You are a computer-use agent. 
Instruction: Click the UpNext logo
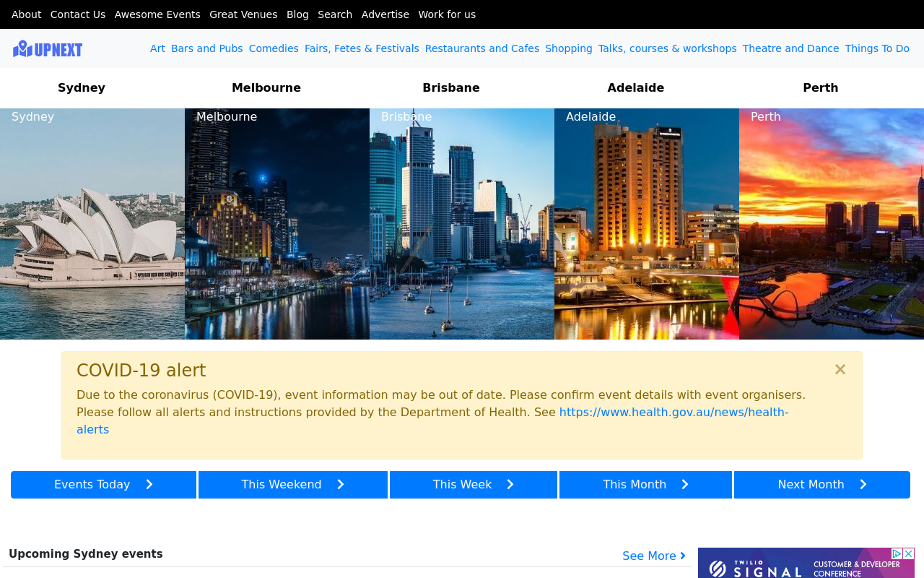coord(48,48)
